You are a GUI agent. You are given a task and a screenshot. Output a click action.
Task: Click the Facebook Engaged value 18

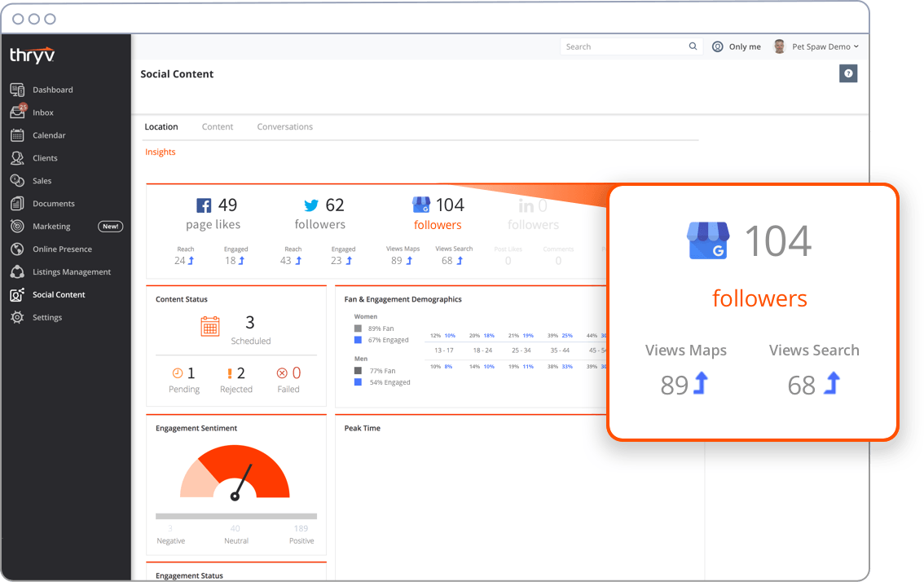pos(230,261)
